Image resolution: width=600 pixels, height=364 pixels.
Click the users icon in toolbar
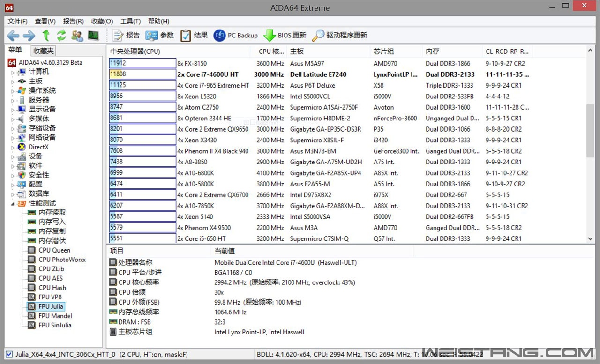point(77,36)
